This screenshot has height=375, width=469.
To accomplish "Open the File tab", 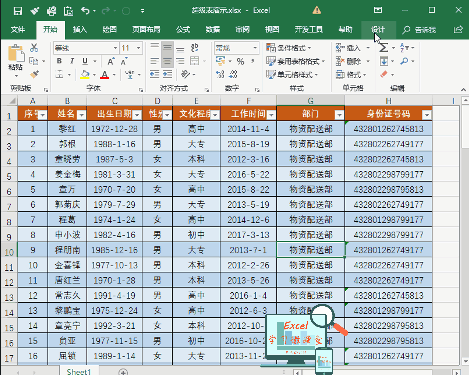I will click(18, 30).
